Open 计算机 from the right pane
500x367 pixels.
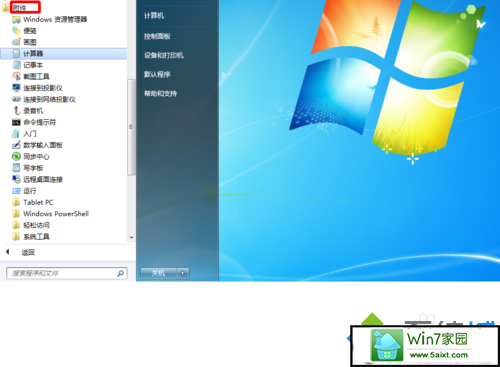click(x=154, y=16)
